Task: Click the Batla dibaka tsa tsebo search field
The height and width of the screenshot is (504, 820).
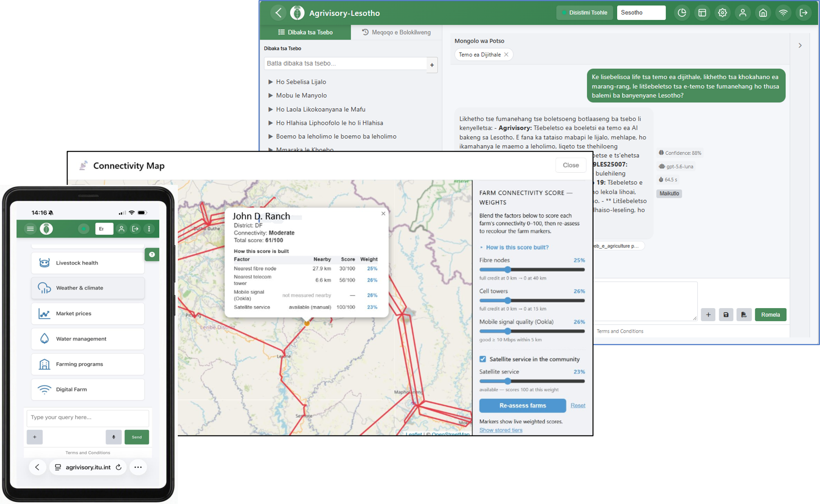Action: tap(345, 64)
